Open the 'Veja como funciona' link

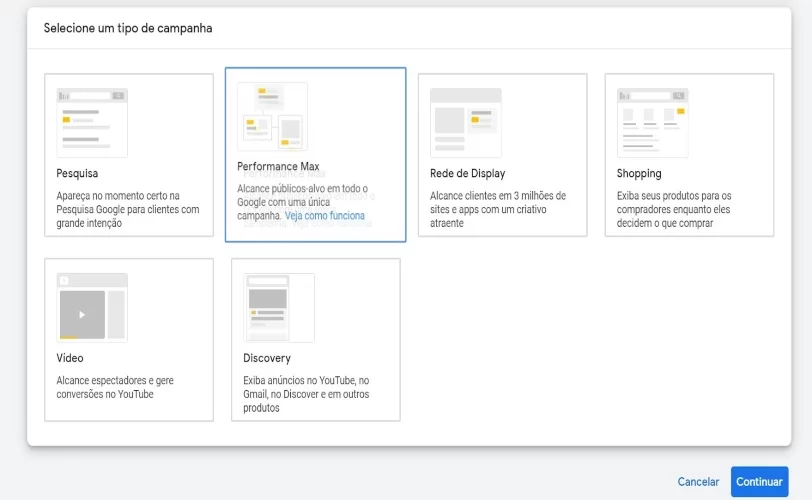[x=325, y=215]
